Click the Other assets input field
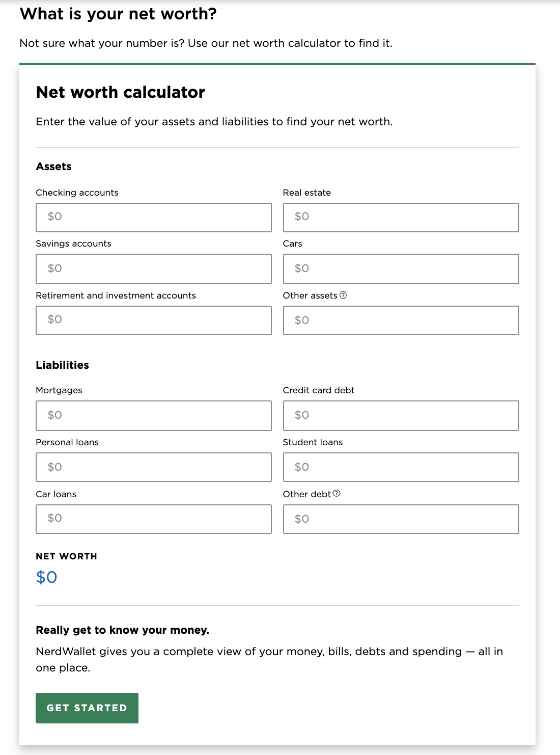This screenshot has height=755, width=560. coord(401,320)
